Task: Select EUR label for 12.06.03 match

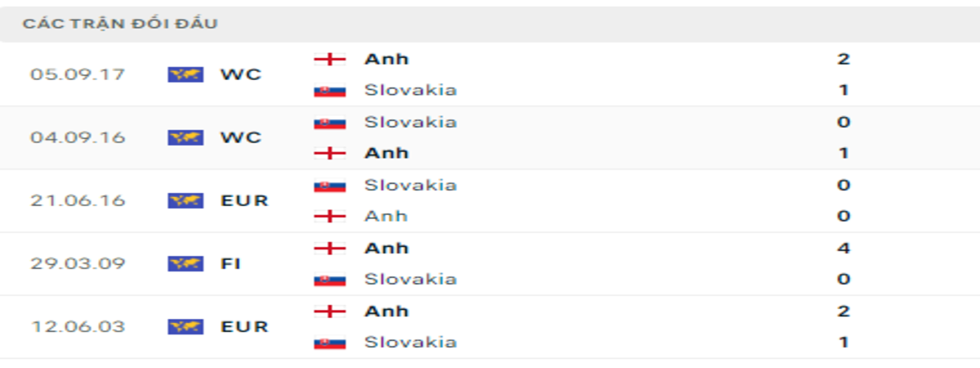Action: 244,326
